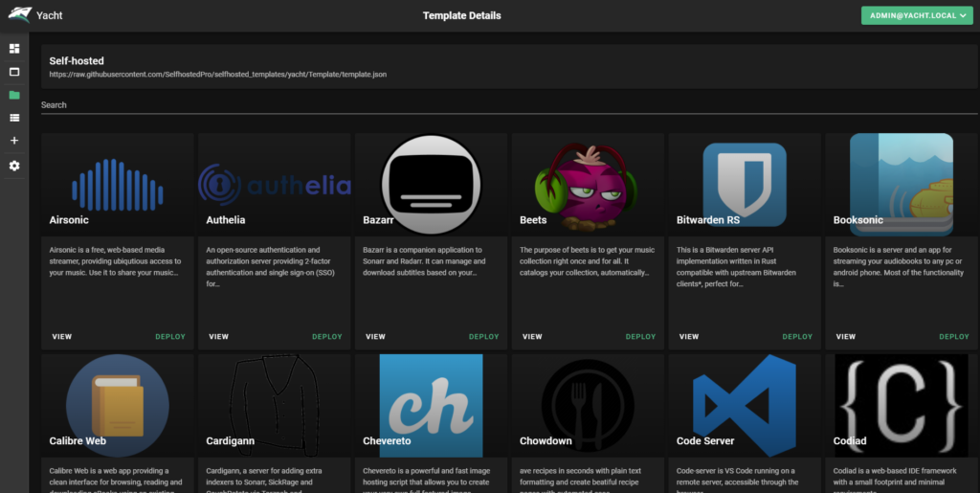Click the Cardigann cardigan sketch logo

coord(275,405)
